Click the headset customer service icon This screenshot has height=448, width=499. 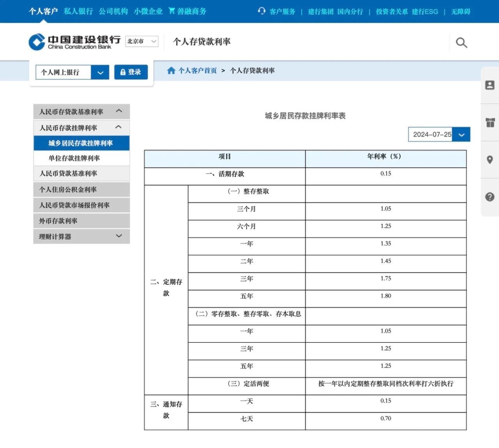pos(262,11)
